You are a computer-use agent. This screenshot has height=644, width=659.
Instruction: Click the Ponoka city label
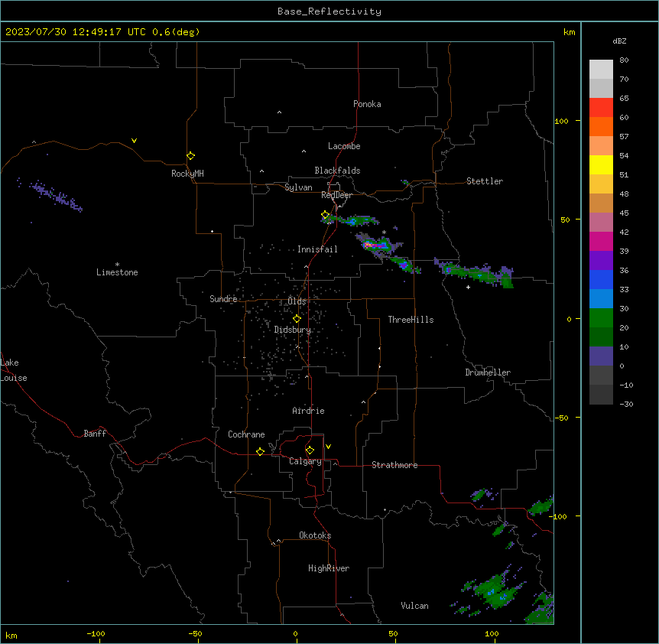pos(367,104)
